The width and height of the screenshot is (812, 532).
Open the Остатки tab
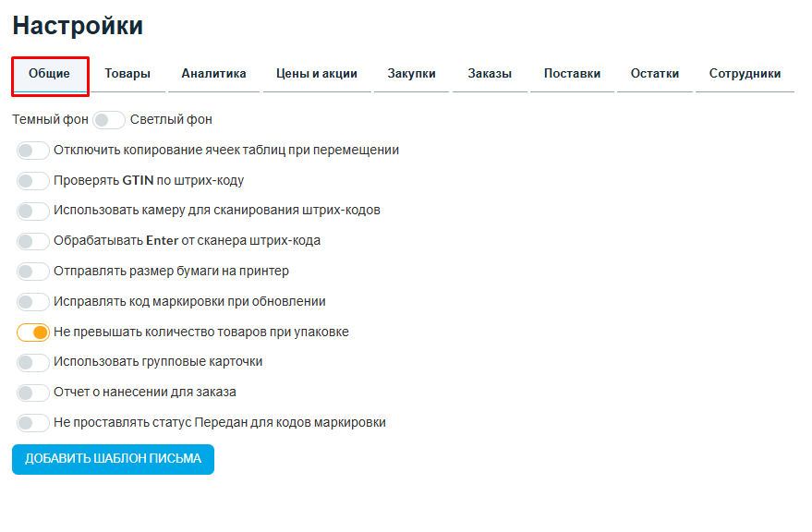pyautogui.click(x=655, y=74)
